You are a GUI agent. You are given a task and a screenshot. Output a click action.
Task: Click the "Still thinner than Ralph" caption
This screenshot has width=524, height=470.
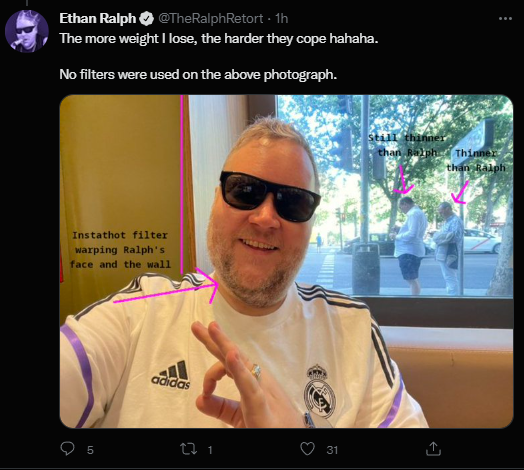407,145
